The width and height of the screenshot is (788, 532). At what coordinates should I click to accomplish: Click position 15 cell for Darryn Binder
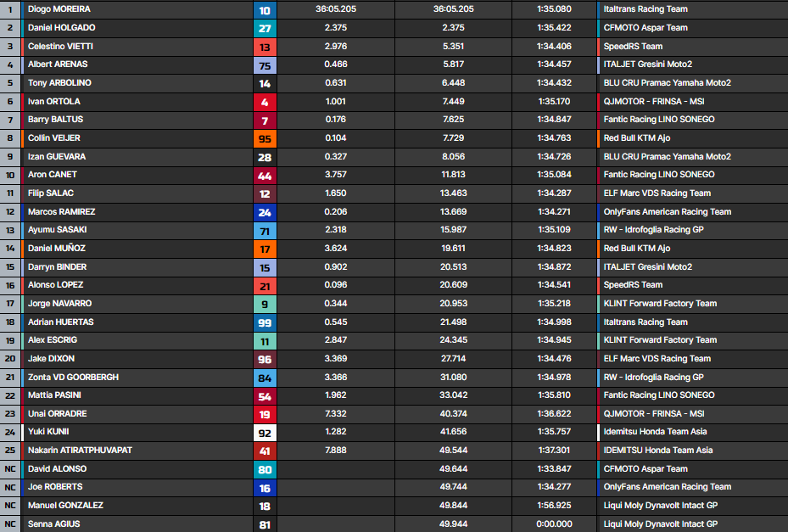tap(10, 267)
